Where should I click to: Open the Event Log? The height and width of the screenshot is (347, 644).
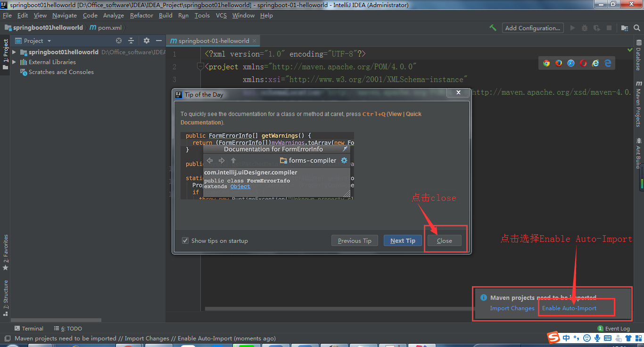coord(613,329)
